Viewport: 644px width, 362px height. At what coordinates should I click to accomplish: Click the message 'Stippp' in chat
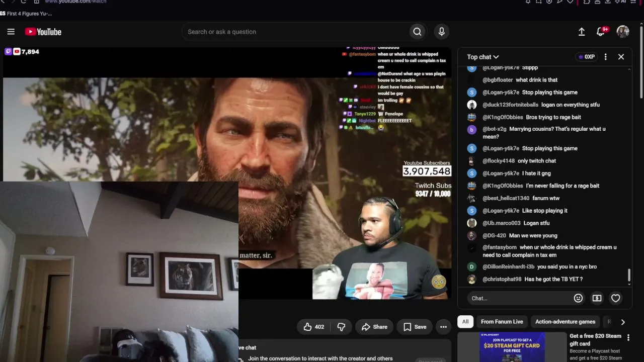click(530, 68)
